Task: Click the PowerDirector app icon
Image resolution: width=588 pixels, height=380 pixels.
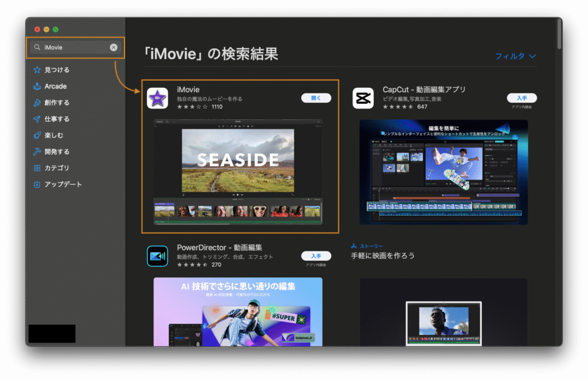Action: (157, 256)
